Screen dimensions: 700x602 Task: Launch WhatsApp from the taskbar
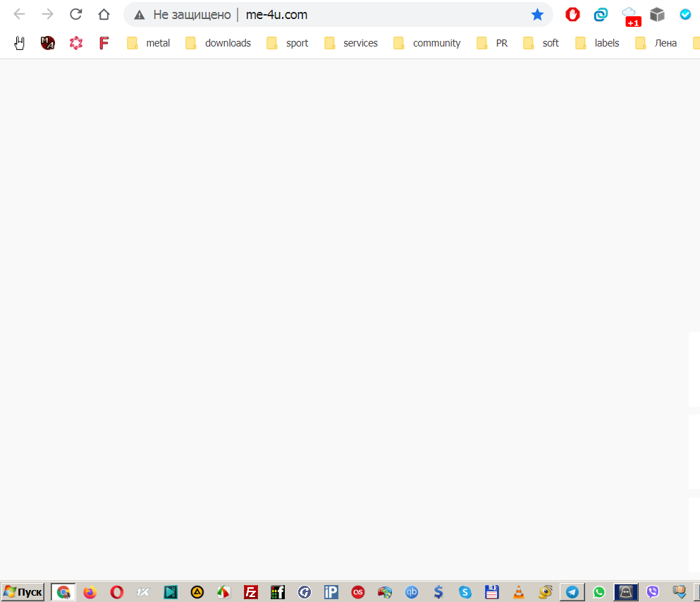point(599,592)
